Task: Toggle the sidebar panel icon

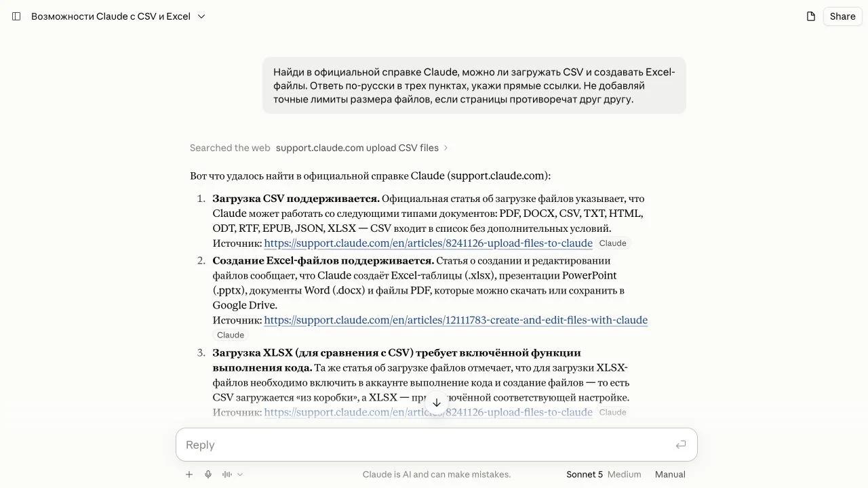Action: (x=16, y=16)
